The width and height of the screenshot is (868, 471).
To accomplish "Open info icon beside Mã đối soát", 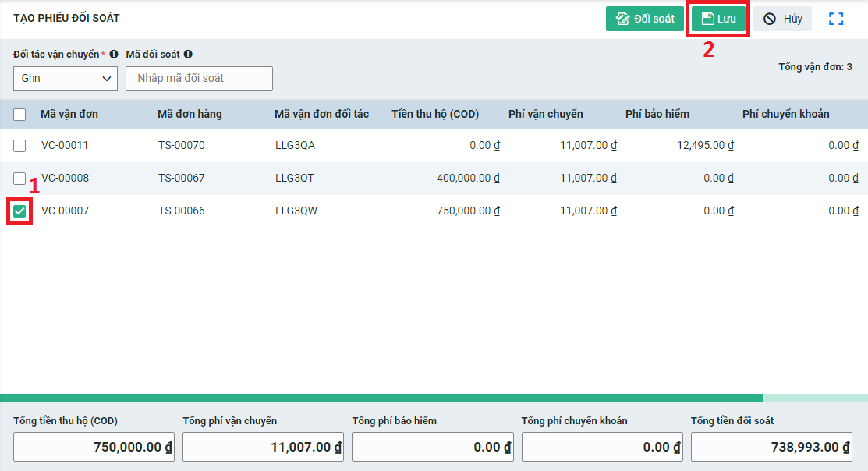I will click(188, 55).
